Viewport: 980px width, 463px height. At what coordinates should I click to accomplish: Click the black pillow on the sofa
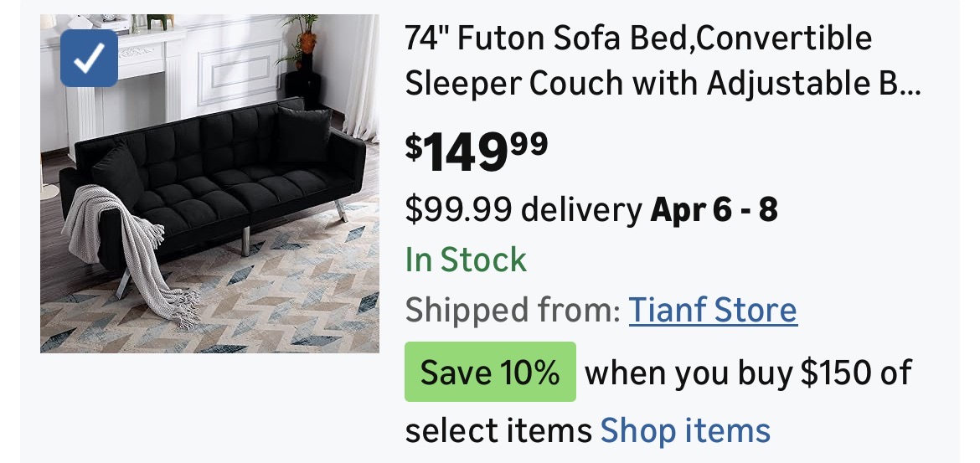pos(303,134)
